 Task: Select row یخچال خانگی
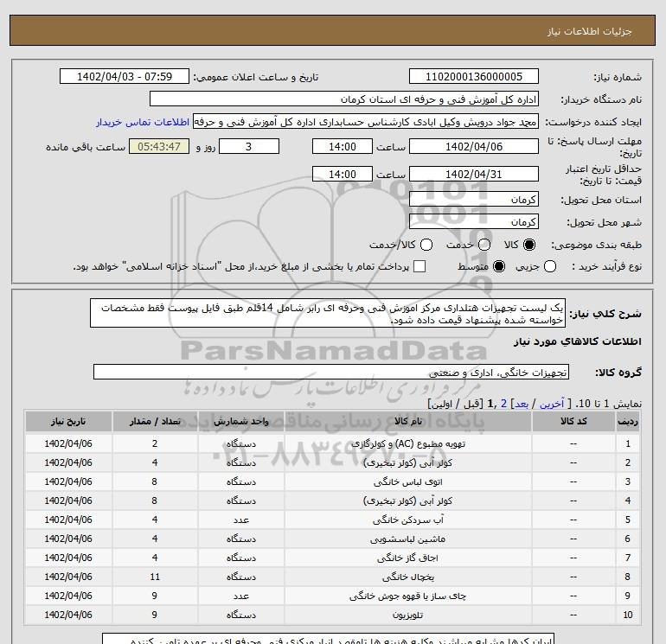coord(332,577)
